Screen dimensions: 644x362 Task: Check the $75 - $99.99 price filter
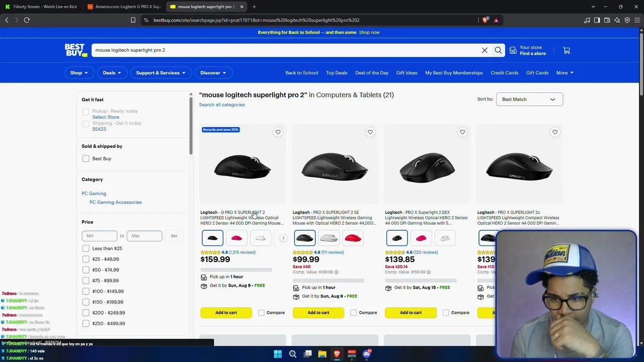[x=86, y=281]
